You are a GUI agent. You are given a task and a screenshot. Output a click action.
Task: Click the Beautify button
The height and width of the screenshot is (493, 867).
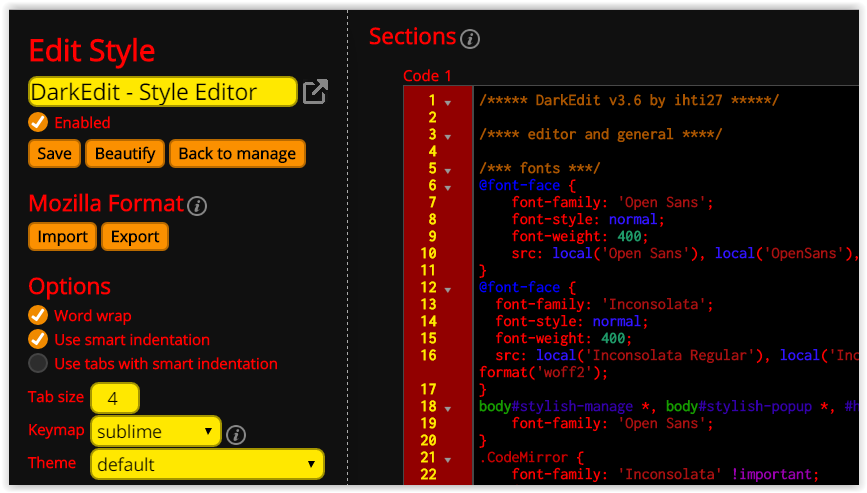click(x=125, y=153)
